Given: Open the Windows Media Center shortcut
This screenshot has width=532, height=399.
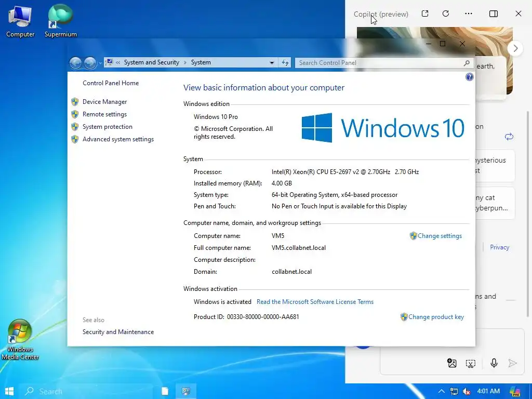Looking at the screenshot, I should tap(20, 339).
